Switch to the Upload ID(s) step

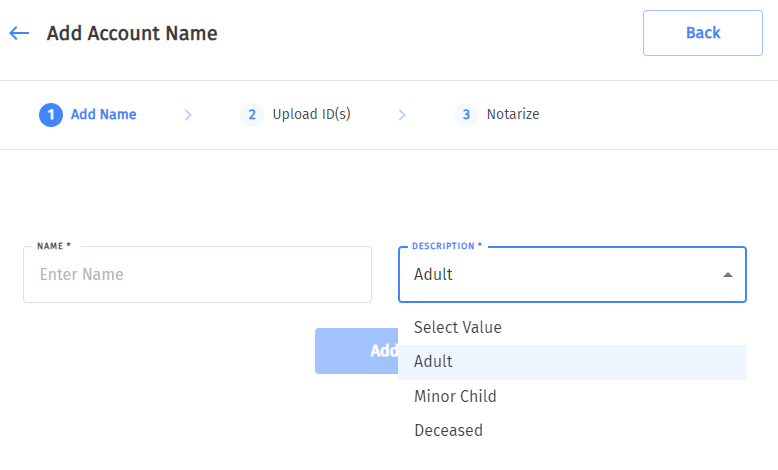coord(311,114)
